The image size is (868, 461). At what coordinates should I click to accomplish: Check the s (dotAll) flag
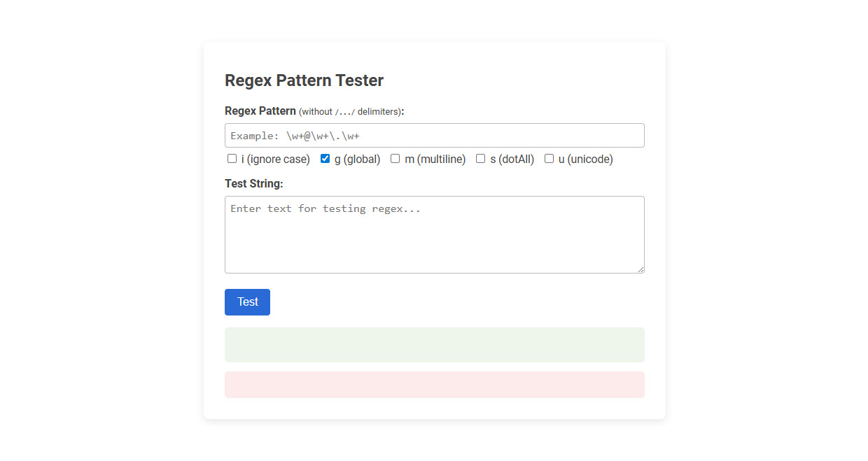pos(480,159)
